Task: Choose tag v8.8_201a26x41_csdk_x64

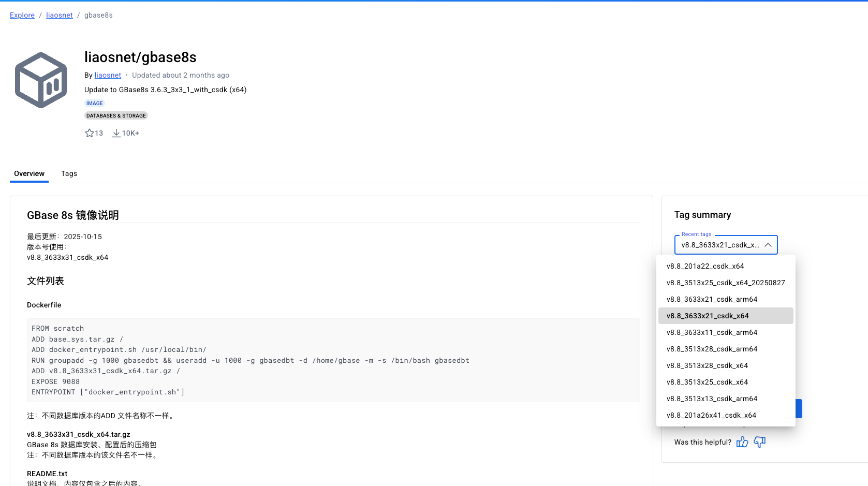Action: click(726, 415)
